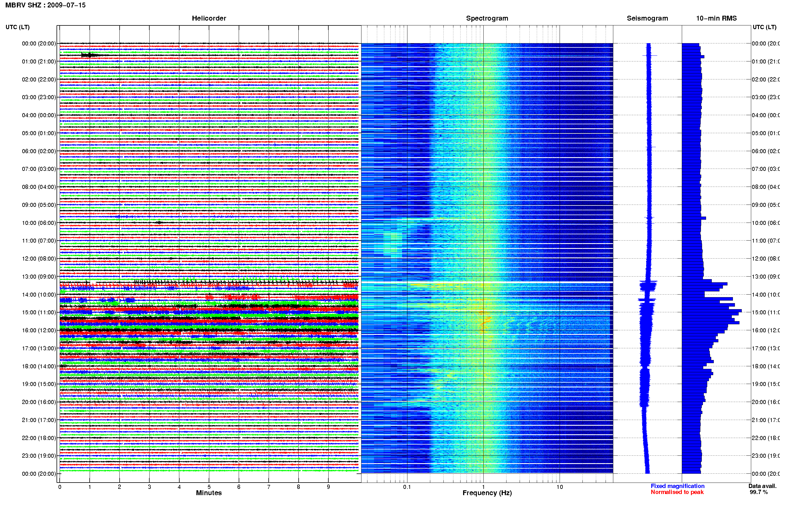Select the Seismogram panel heading
The height and width of the screenshot is (508, 812).
click(x=647, y=18)
